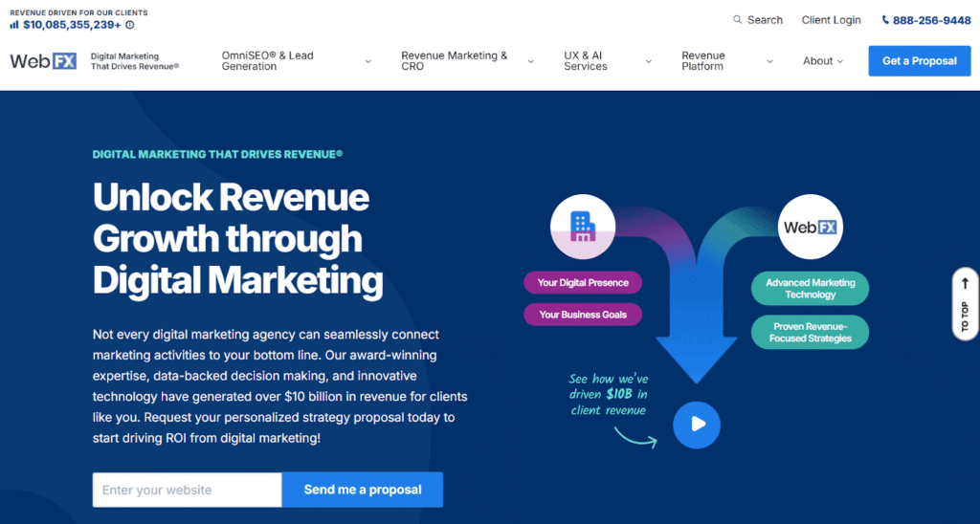Click Advanced Marketing Technology pill

pyautogui.click(x=810, y=289)
